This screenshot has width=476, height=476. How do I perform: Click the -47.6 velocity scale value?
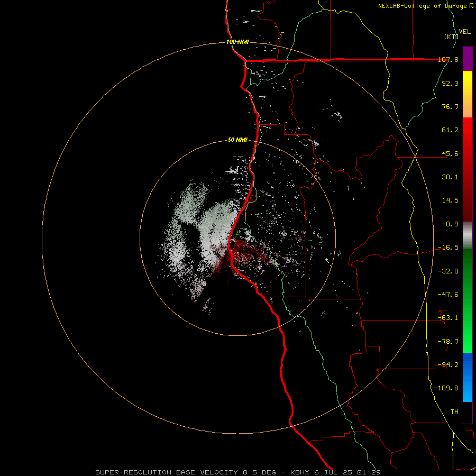click(448, 295)
